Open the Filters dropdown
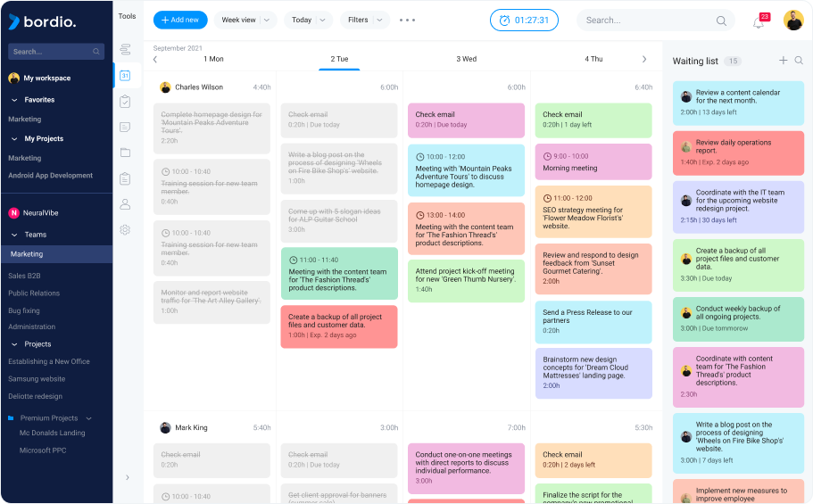The height and width of the screenshot is (504, 813). pyautogui.click(x=365, y=21)
